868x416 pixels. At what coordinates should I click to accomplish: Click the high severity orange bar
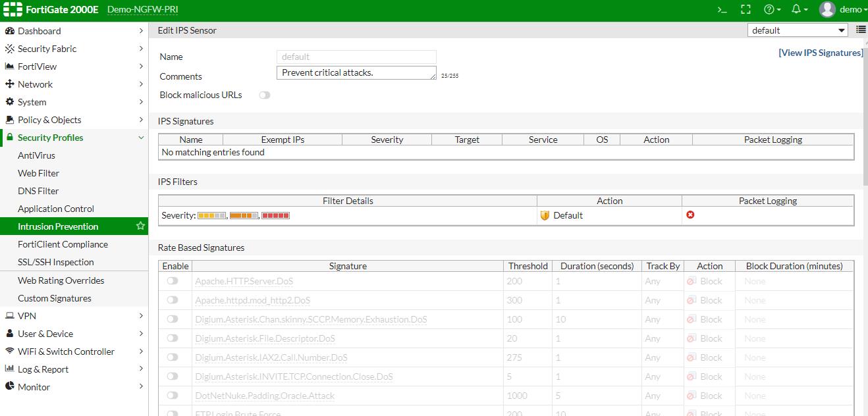(244, 215)
